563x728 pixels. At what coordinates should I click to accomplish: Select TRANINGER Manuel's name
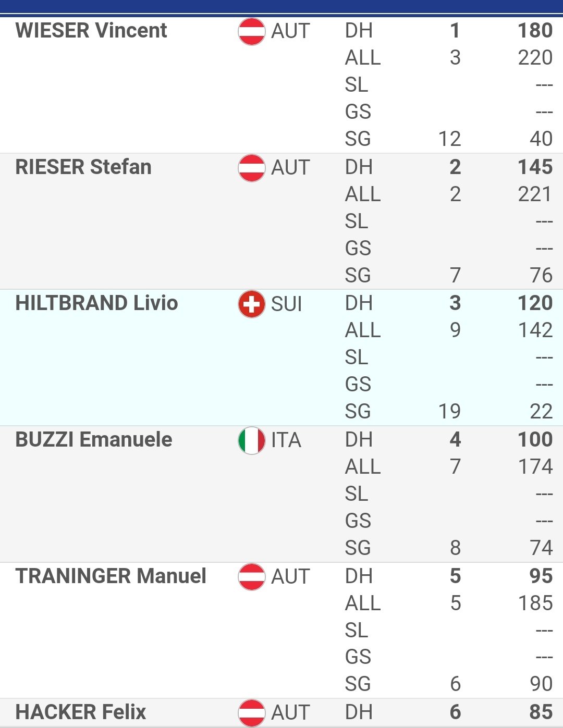(111, 576)
